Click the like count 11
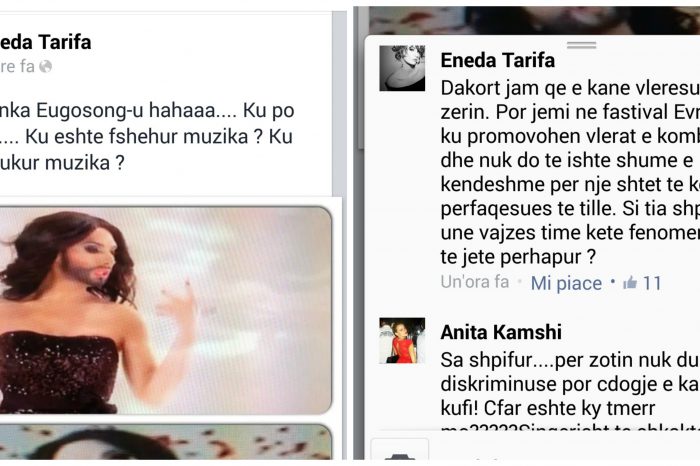 (x=652, y=283)
